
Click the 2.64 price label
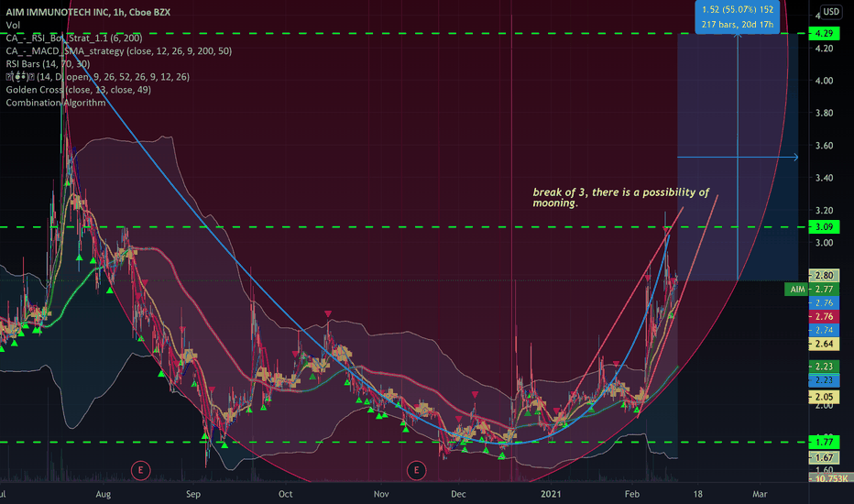click(824, 344)
